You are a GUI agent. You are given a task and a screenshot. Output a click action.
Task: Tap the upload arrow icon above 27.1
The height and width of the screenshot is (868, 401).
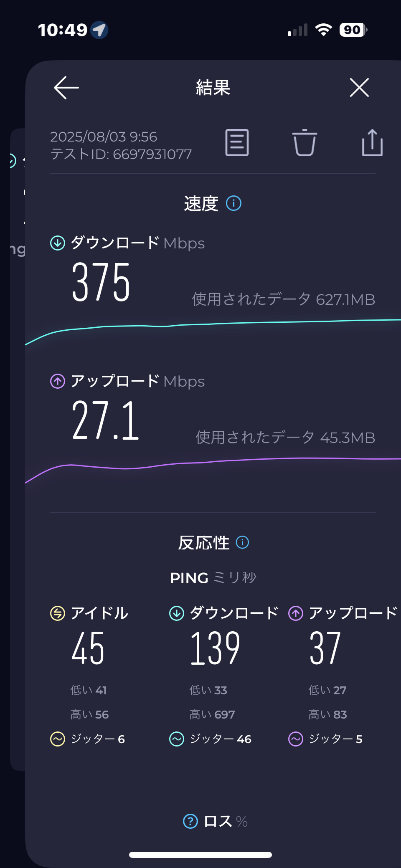click(x=58, y=381)
